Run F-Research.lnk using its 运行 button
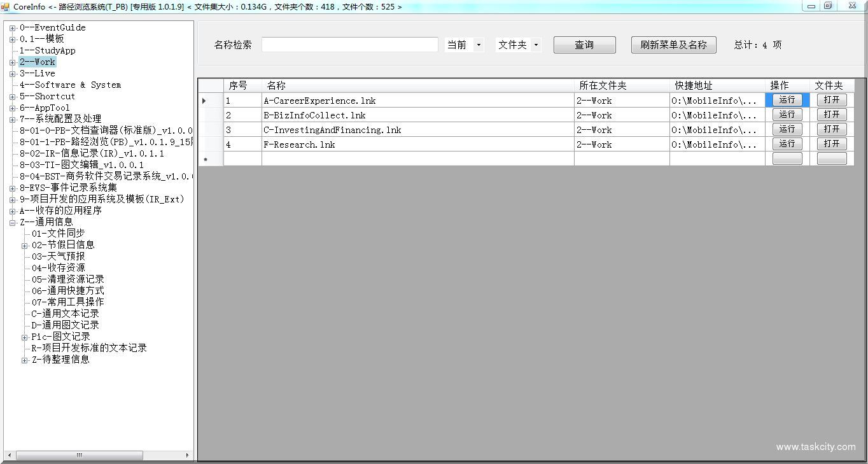Viewport: 868px width, 464px height. 787,144
